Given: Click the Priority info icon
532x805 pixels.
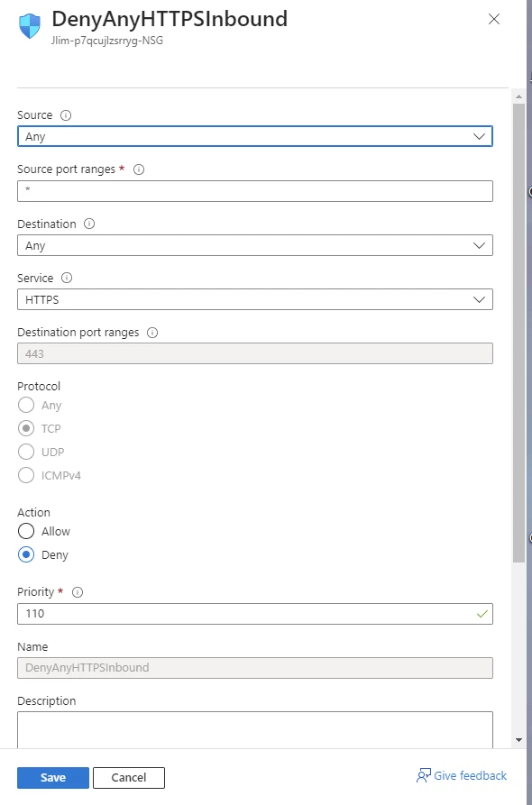Looking at the screenshot, I should [78, 592].
